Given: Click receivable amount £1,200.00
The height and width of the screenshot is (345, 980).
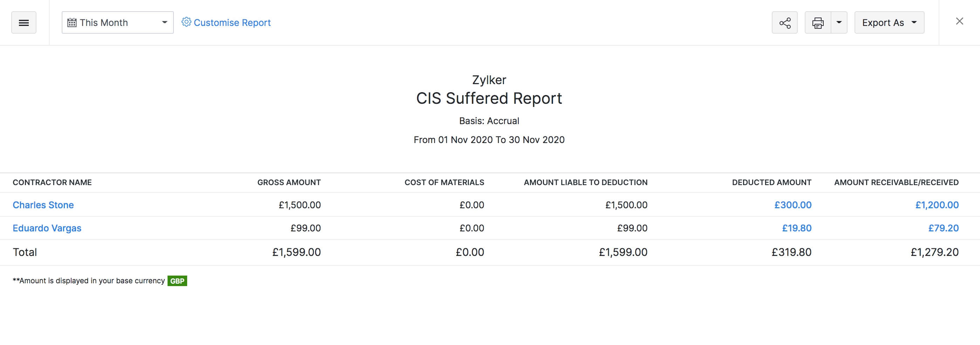Looking at the screenshot, I should coord(937,205).
